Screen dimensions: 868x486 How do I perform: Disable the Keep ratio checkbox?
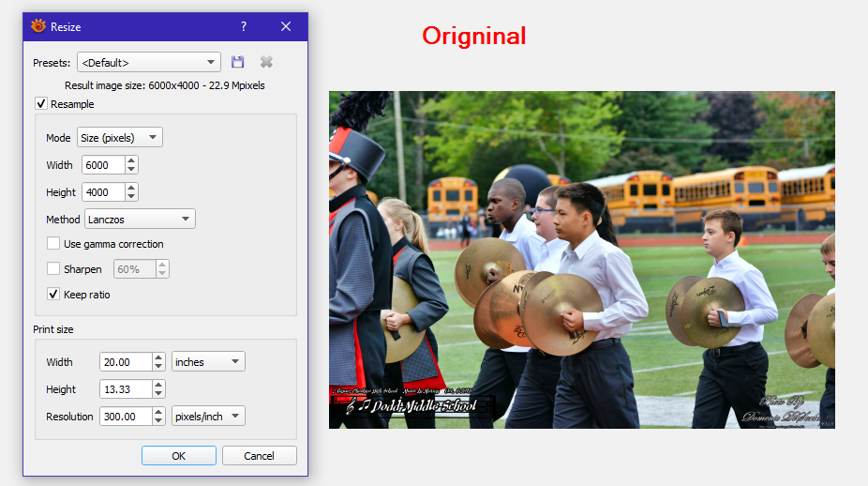click(x=53, y=295)
